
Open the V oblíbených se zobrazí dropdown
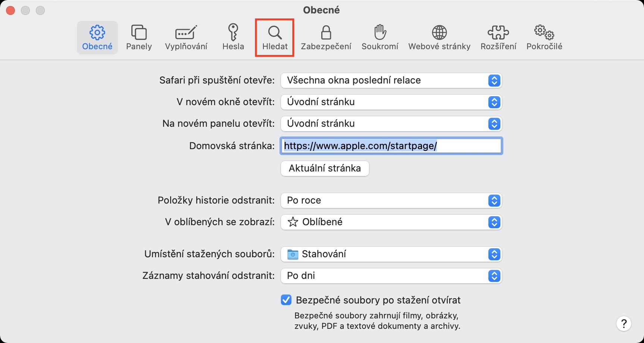(391, 222)
